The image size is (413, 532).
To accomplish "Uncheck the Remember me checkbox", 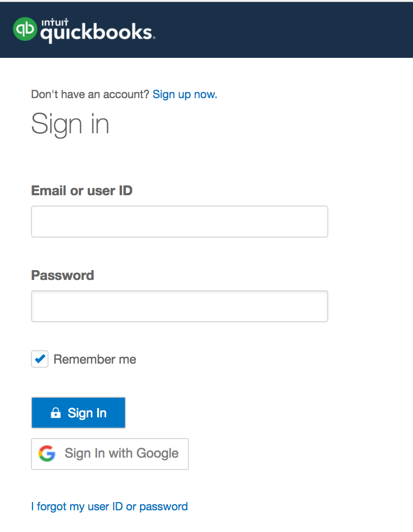I will point(40,358).
